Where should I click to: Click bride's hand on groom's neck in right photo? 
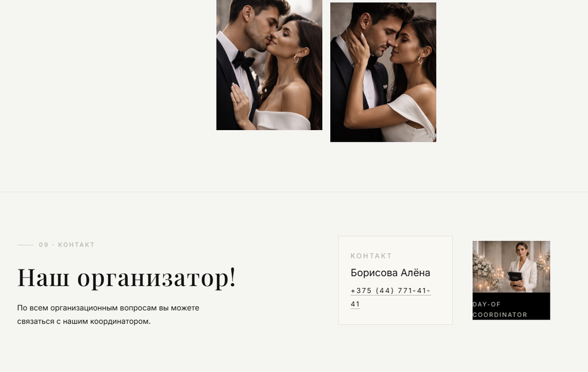[x=357, y=46]
